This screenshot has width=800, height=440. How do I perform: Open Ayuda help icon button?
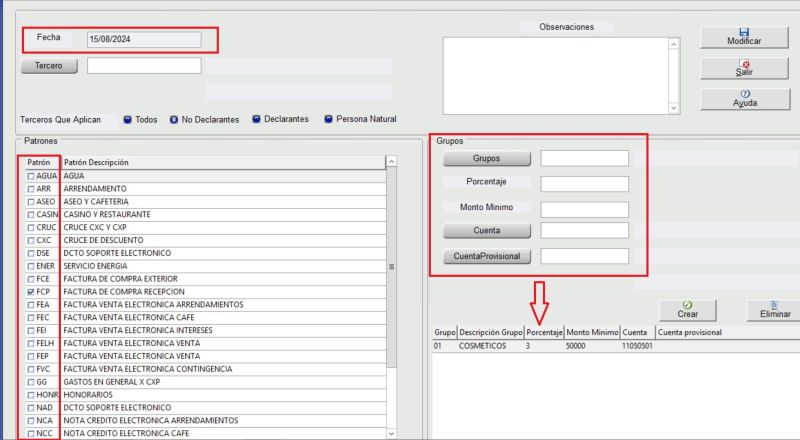point(744,98)
